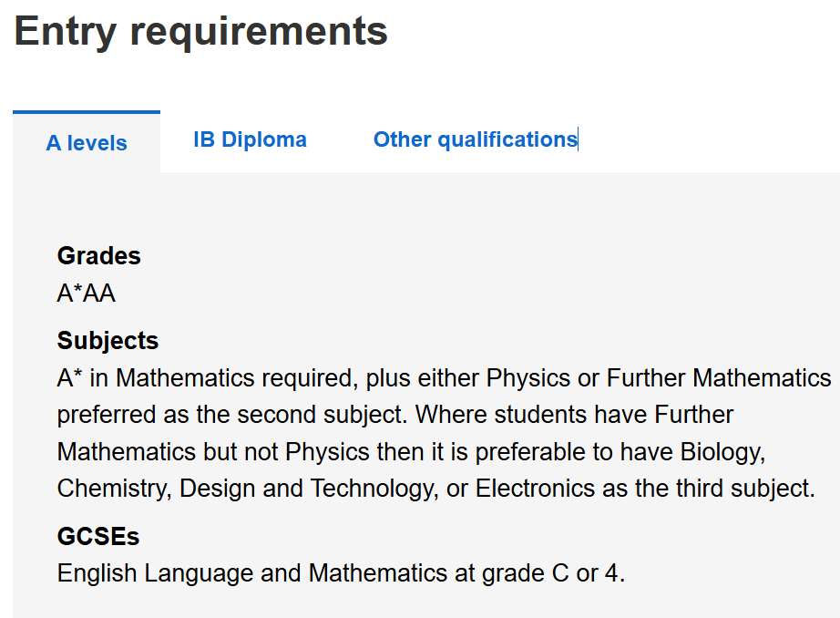
Task: Click the Subjects heading
Action: tap(108, 341)
